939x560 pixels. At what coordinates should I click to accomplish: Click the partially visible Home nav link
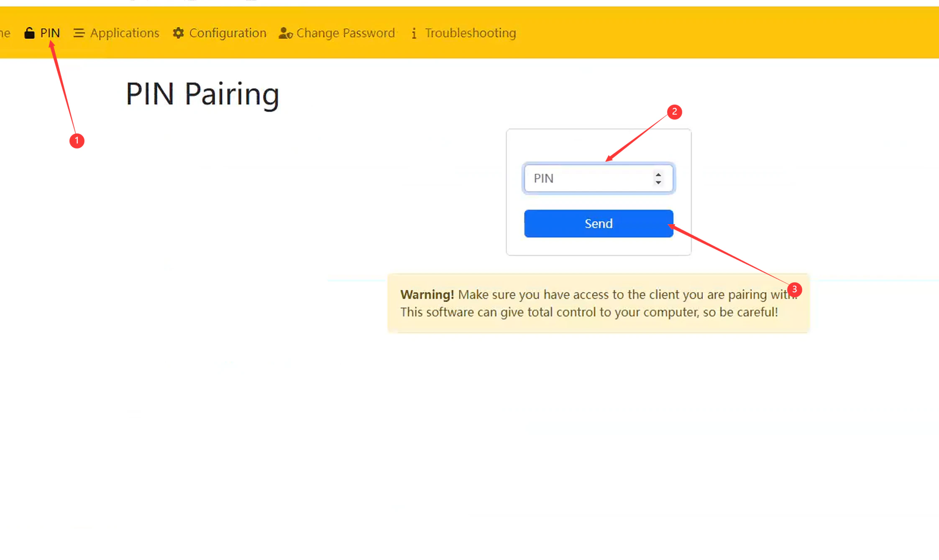point(5,33)
